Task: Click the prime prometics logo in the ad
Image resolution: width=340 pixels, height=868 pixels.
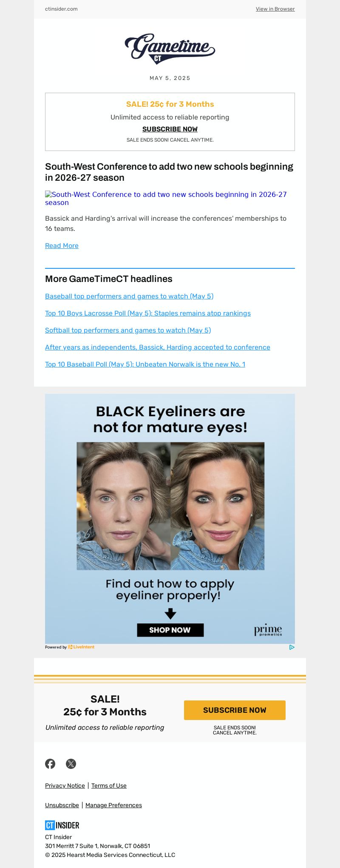Action: pos(268,630)
